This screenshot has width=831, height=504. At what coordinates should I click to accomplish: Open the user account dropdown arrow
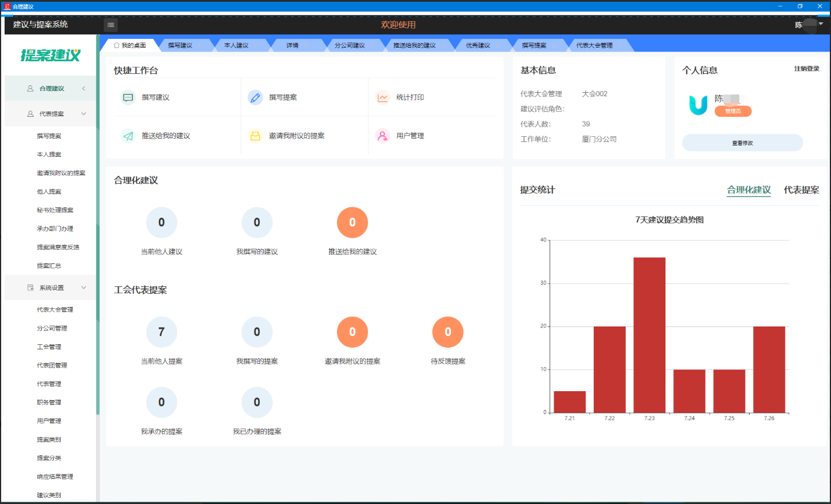click(x=821, y=24)
